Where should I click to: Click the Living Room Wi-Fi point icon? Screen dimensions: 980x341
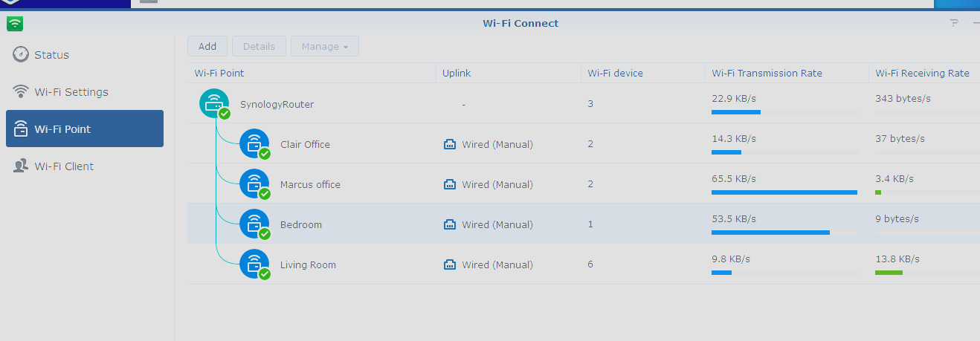[x=254, y=264]
